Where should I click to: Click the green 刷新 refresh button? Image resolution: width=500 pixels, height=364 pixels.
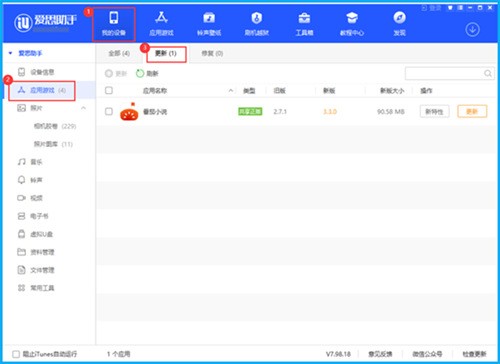(147, 73)
